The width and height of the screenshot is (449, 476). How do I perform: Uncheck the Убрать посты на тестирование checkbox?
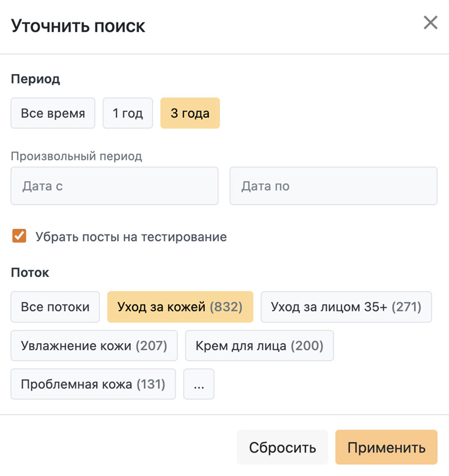point(20,236)
